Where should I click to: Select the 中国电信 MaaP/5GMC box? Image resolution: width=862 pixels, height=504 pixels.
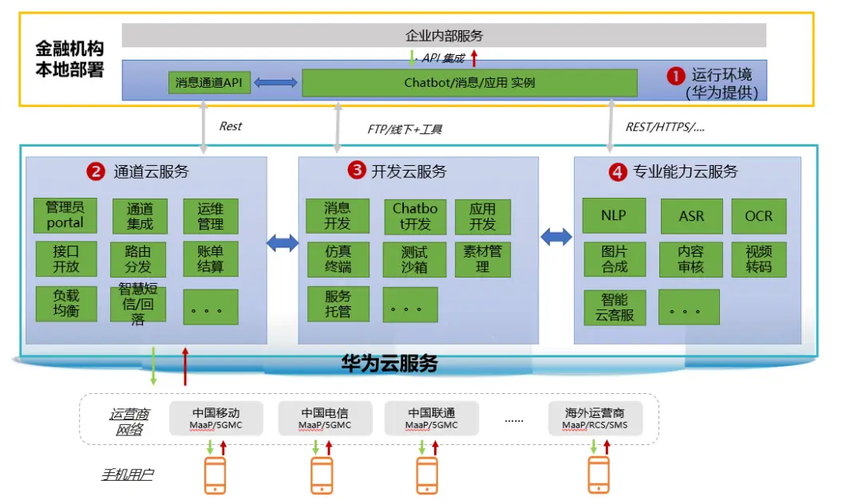point(325,419)
